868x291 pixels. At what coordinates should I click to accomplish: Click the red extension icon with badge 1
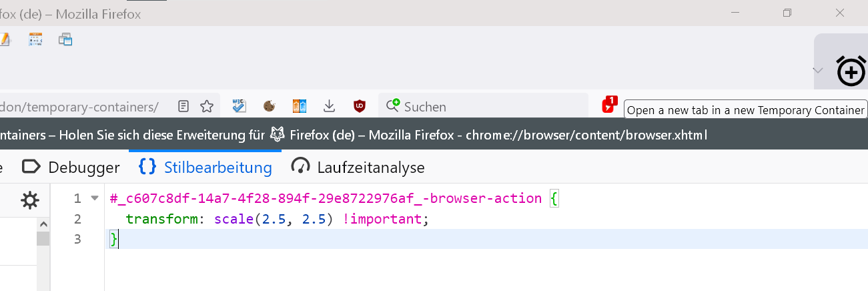coord(608,105)
